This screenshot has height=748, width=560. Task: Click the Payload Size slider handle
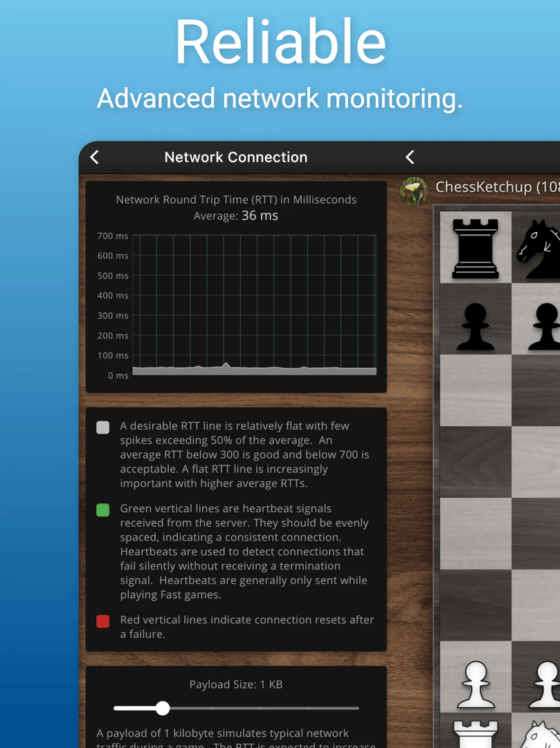tap(163, 708)
